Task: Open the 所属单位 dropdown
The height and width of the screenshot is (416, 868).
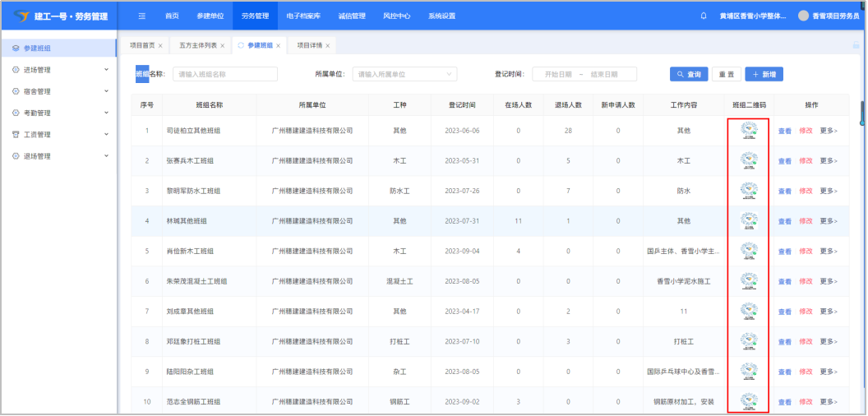Action: tap(404, 74)
